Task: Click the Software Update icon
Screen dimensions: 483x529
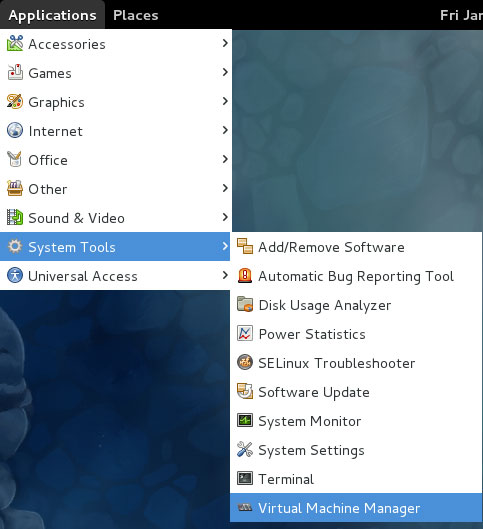Action: [x=245, y=392]
